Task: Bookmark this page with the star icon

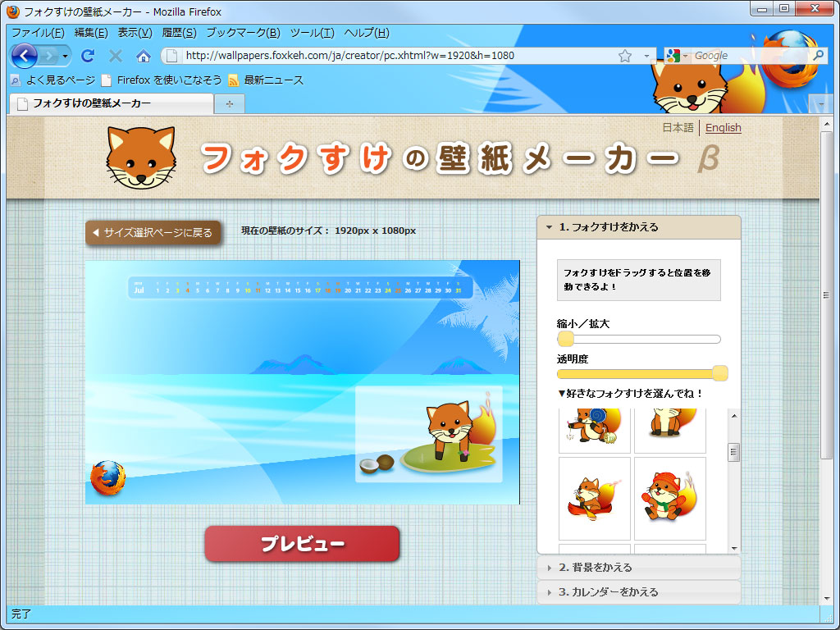Action: click(623, 56)
